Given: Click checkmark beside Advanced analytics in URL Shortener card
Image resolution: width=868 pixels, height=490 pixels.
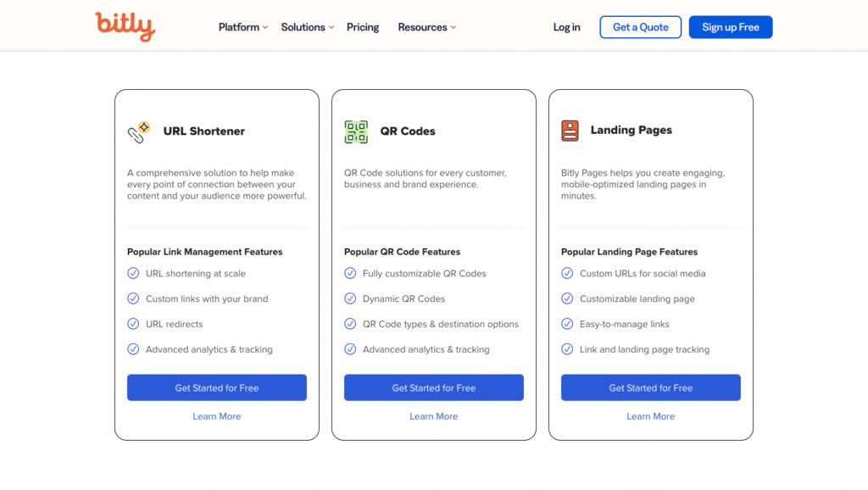Looking at the screenshot, I should pyautogui.click(x=133, y=349).
